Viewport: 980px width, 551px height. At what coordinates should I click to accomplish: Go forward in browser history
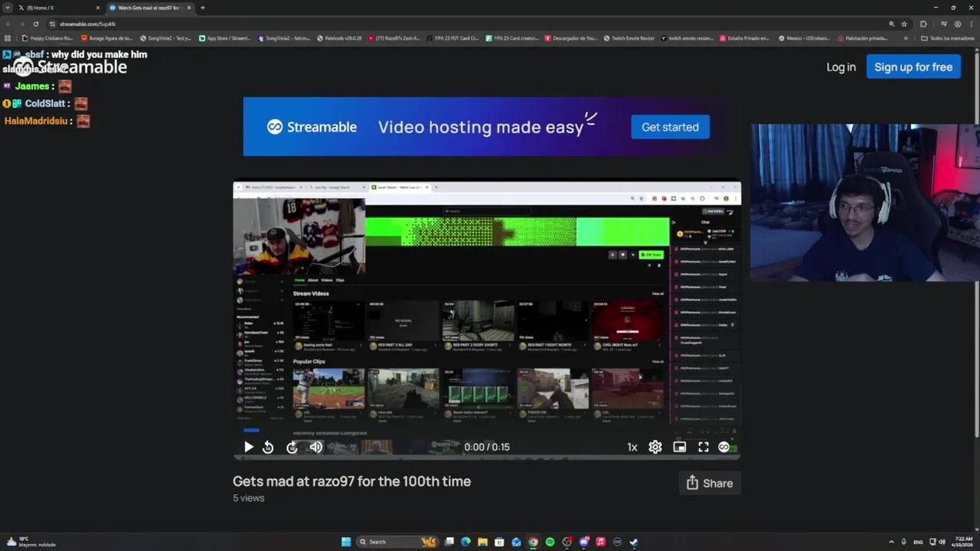[x=21, y=24]
